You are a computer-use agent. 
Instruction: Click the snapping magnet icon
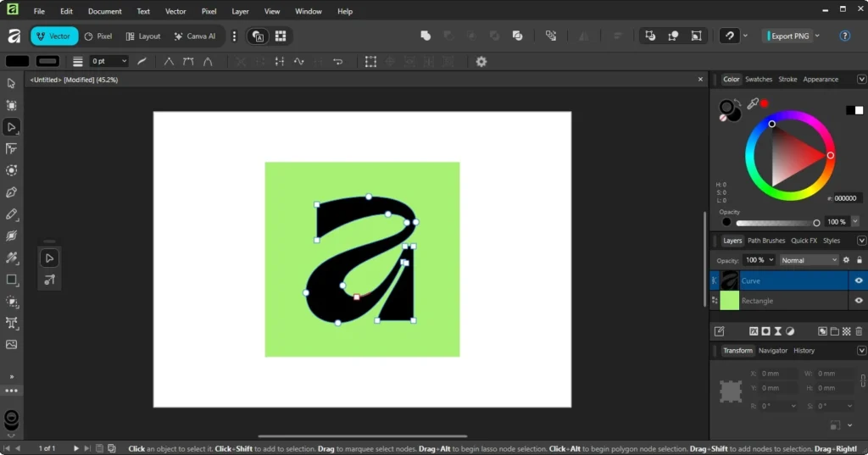[x=729, y=36]
